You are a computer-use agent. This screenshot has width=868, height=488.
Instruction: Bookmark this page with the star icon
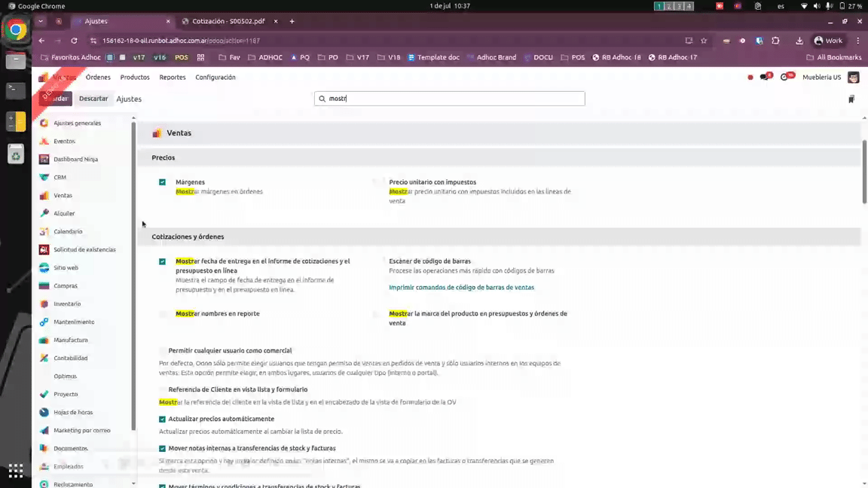point(704,41)
